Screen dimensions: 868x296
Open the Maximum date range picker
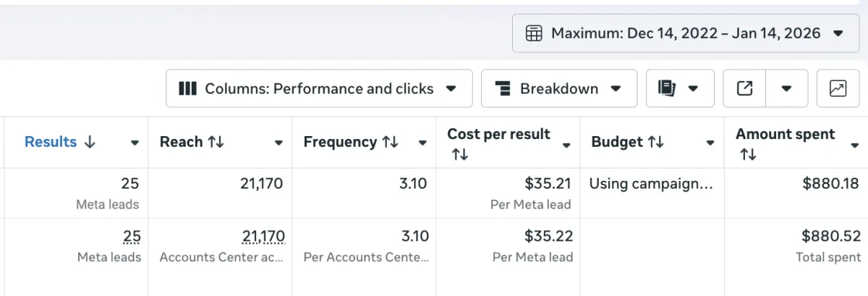[685, 33]
